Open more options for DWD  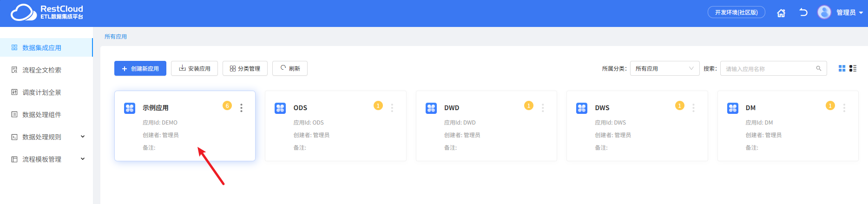click(543, 108)
